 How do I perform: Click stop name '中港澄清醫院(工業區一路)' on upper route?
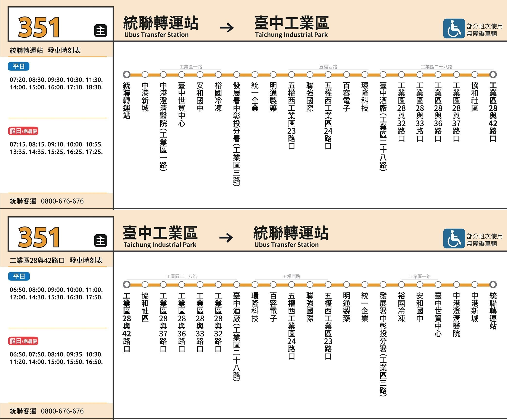tap(163, 126)
